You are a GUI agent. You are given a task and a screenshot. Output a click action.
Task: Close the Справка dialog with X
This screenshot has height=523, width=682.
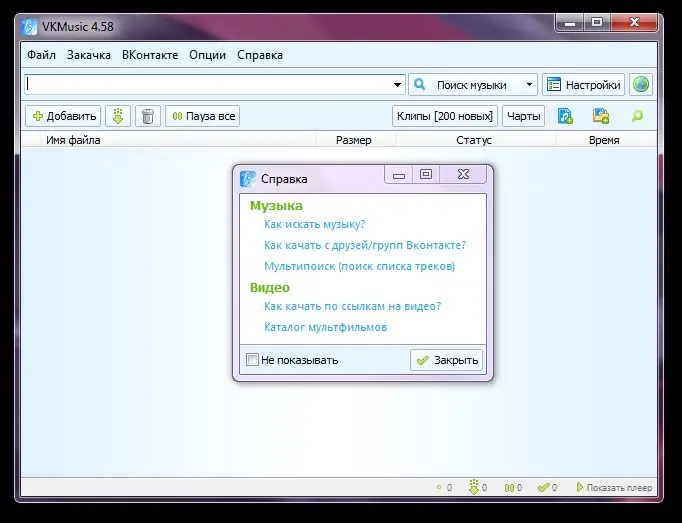(x=463, y=174)
